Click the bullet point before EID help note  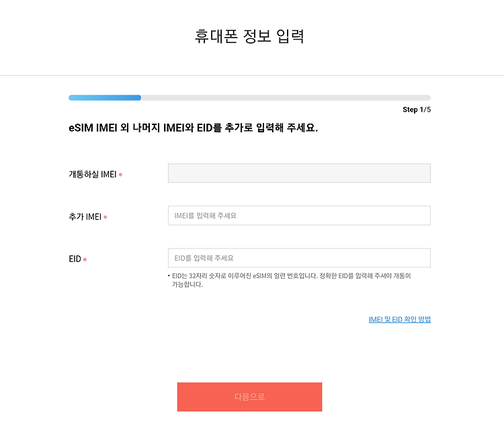[169, 275]
